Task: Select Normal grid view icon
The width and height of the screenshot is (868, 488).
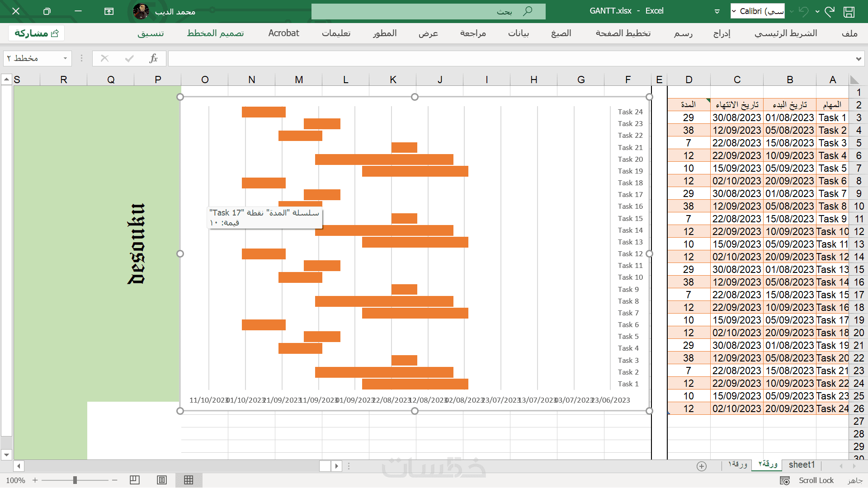Action: pos(189,480)
